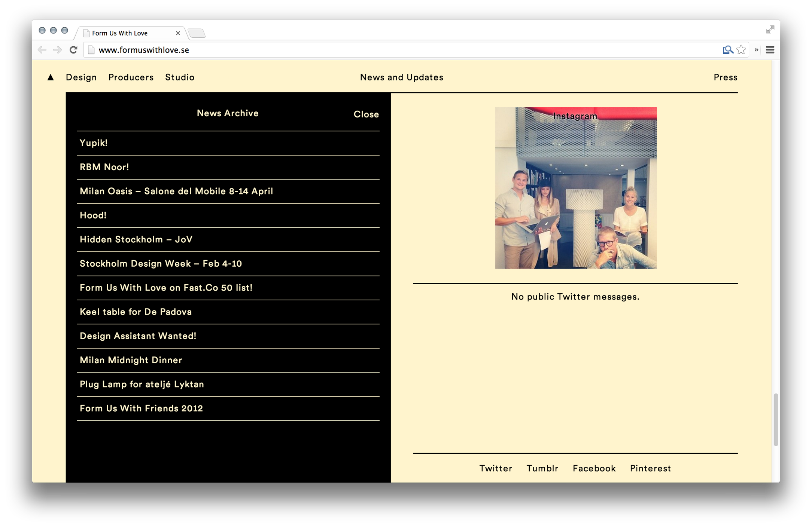Close the News Archive panel
812x527 pixels.
click(x=366, y=114)
